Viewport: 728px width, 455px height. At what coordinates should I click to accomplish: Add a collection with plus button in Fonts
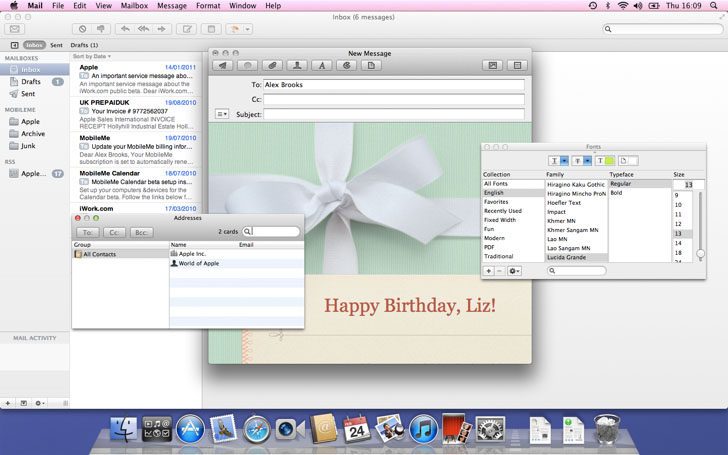point(488,271)
